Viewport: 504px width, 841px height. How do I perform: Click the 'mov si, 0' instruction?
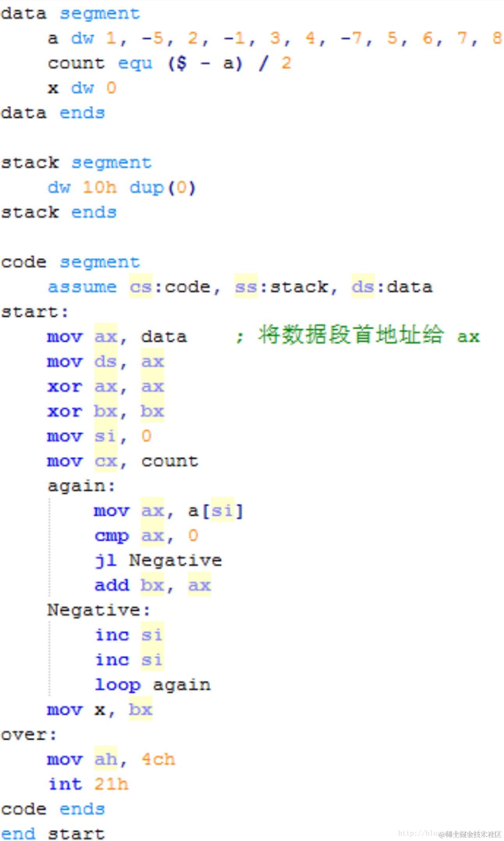point(99,436)
